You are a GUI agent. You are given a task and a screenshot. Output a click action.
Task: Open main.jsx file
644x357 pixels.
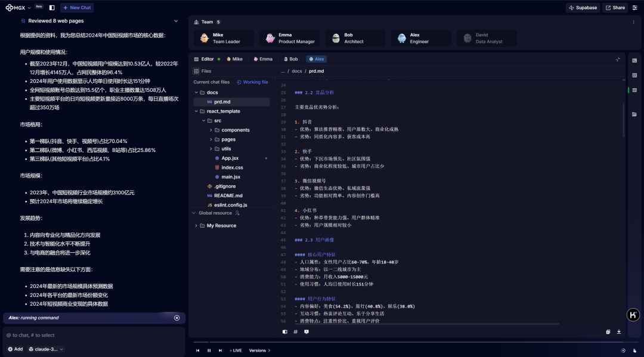pyautogui.click(x=231, y=177)
